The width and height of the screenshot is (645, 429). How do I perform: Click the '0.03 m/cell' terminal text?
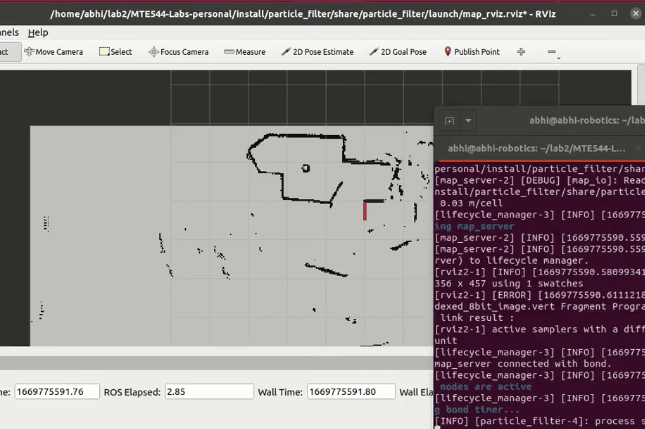pos(471,203)
